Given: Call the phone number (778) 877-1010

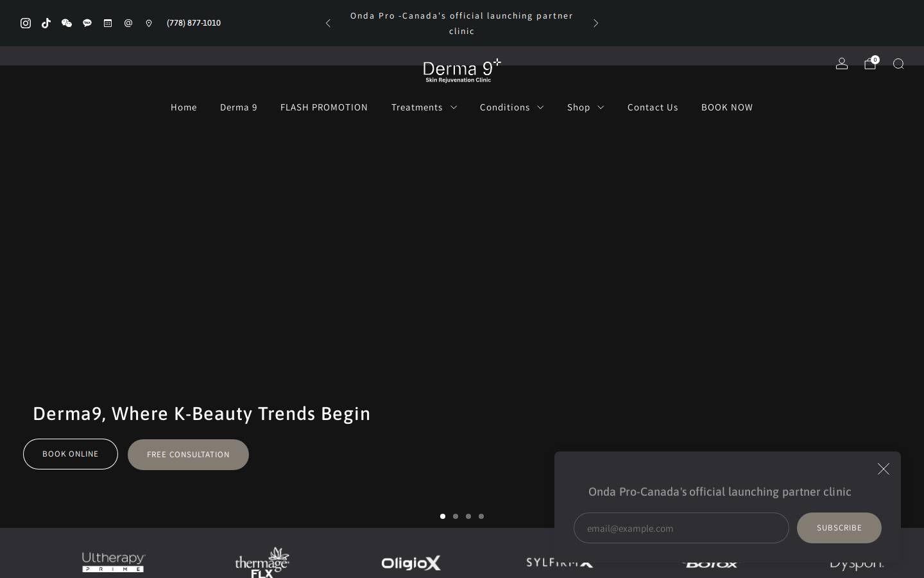Looking at the screenshot, I should pyautogui.click(x=194, y=23).
